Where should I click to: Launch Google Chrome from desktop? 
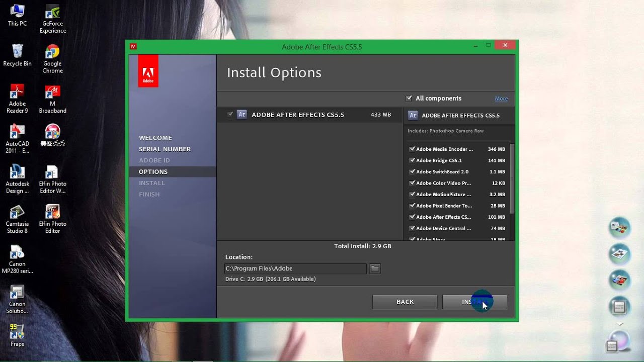pos(52,59)
